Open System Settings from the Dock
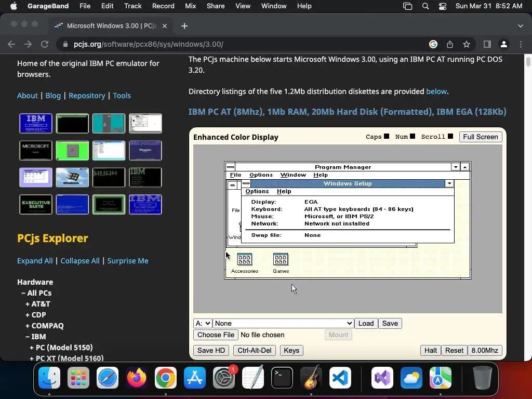 click(x=224, y=378)
